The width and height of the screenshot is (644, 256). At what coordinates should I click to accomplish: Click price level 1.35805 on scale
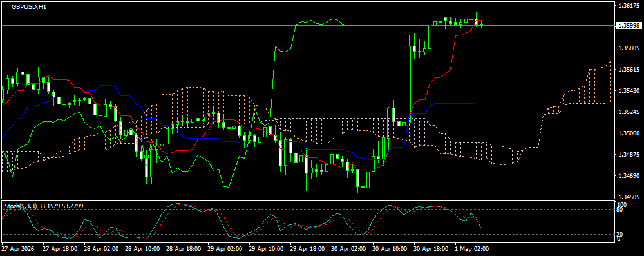629,48
